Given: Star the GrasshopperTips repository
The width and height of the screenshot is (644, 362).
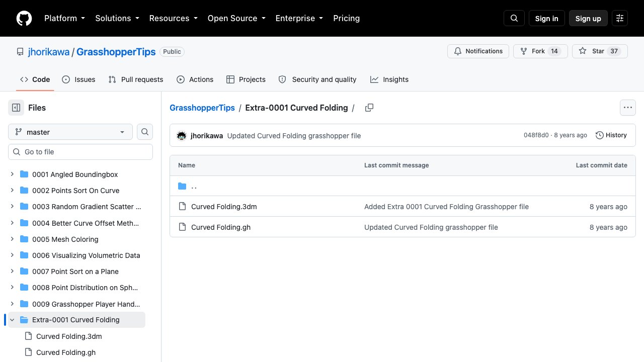Looking at the screenshot, I should click(x=600, y=51).
